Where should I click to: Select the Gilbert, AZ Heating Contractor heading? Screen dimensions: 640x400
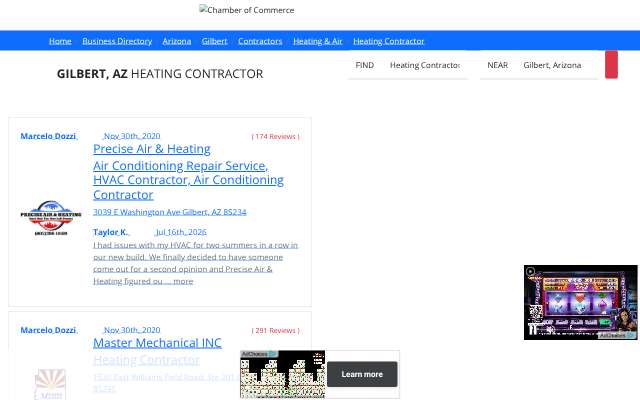(160, 74)
